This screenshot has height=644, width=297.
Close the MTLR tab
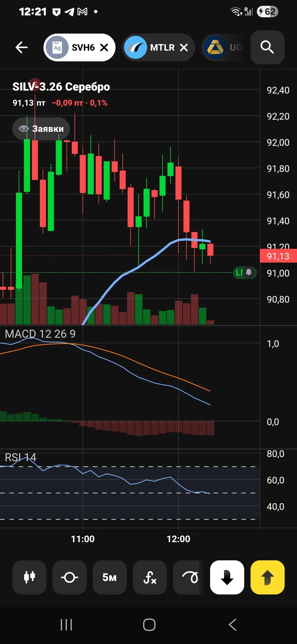tap(184, 48)
